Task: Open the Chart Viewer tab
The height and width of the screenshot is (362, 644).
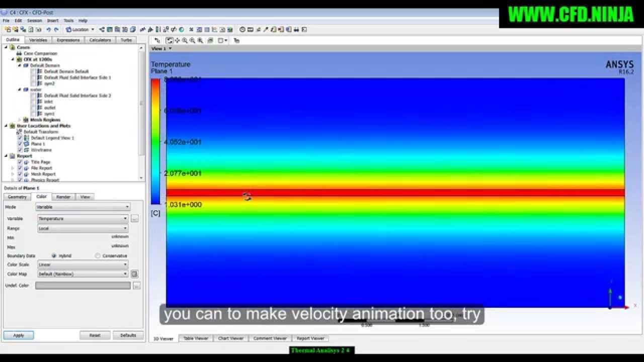Action: tap(231, 338)
